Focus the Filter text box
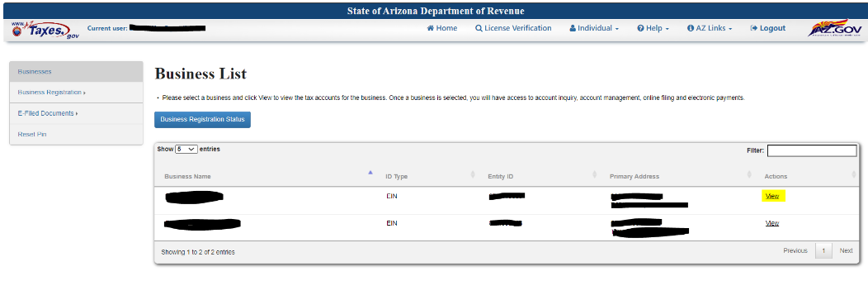 point(812,150)
